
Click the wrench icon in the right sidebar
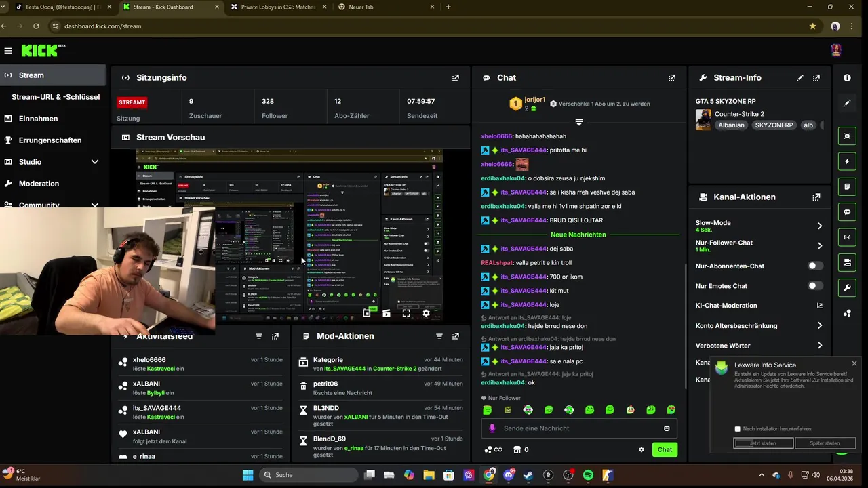[x=847, y=288]
